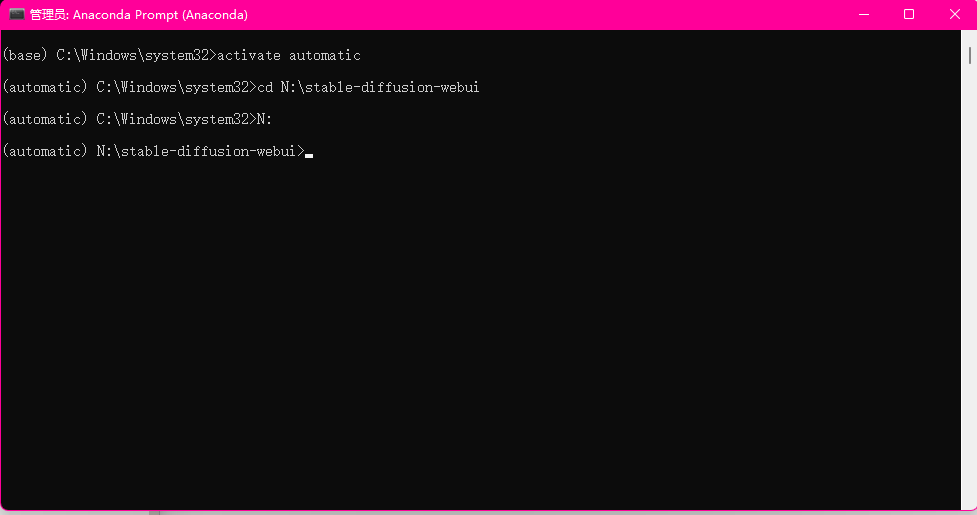This screenshot has width=977, height=515.
Task: Click "(automatic)" on the last prompt line
Action: tap(45, 151)
